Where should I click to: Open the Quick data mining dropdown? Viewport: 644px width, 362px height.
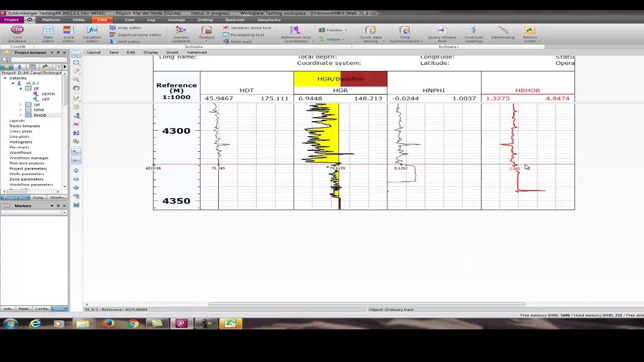click(370, 34)
